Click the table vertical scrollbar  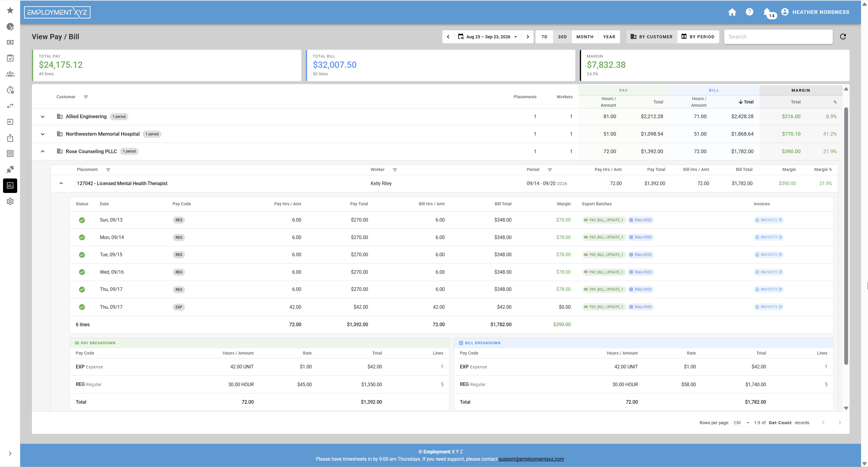coord(846,236)
